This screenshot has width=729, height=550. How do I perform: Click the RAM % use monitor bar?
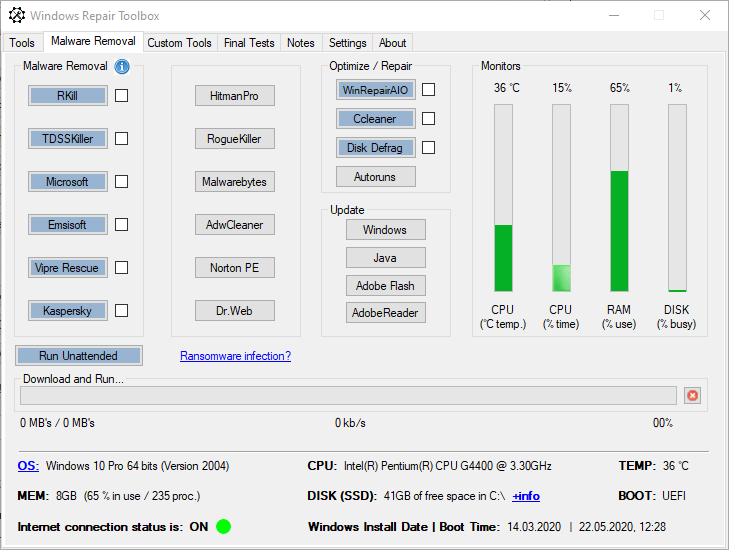click(x=619, y=198)
